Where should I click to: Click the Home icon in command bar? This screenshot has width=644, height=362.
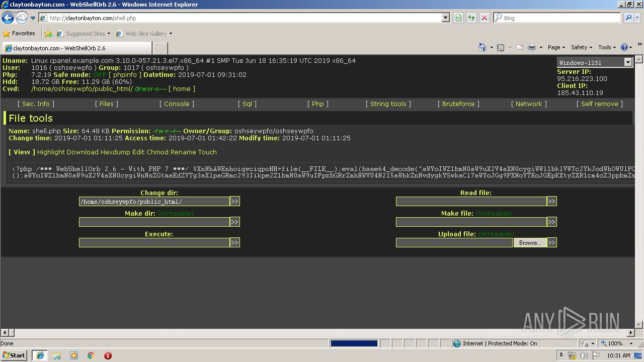(482, 47)
